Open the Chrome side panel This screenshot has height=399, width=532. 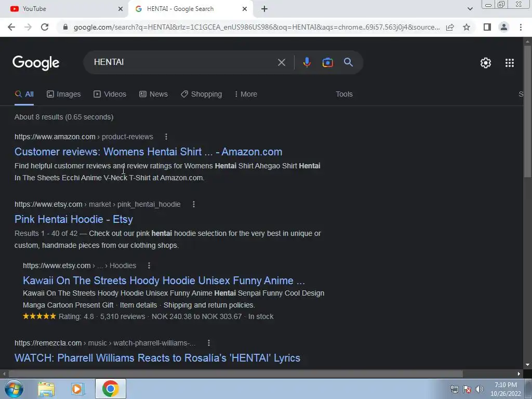(x=487, y=27)
